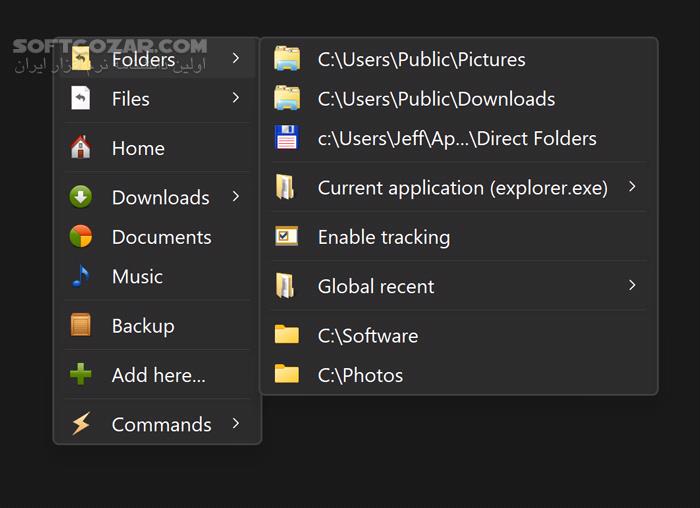Click the Public Pictures folder icon

click(287, 58)
